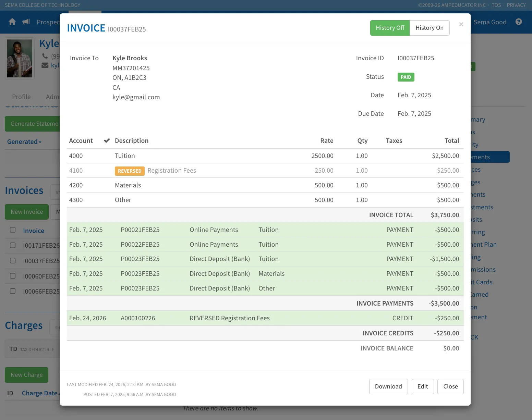The width and height of the screenshot is (532, 420).
Task: Click the Close button in the invoice footer
Action: point(450,386)
